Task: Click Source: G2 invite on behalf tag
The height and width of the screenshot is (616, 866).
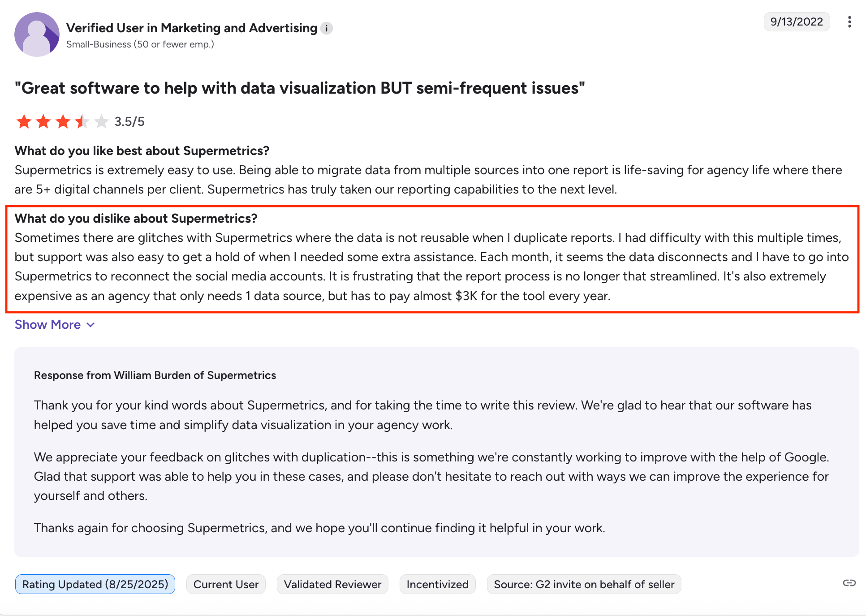Action: coord(584,584)
